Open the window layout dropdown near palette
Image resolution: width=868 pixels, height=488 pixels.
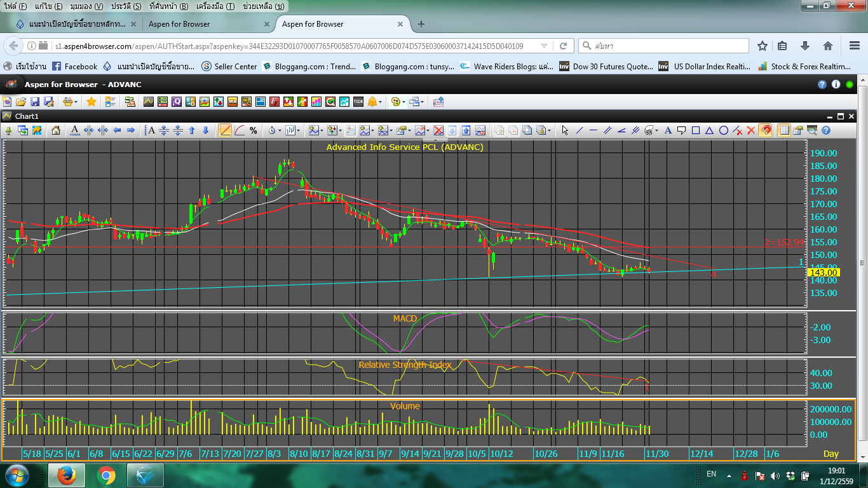point(423,102)
